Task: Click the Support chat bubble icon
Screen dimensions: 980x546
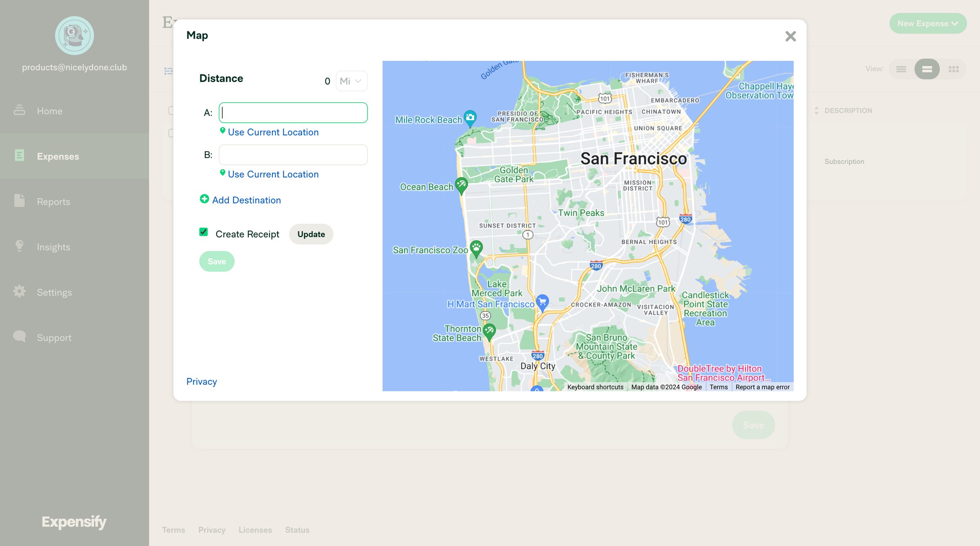Action: (19, 336)
